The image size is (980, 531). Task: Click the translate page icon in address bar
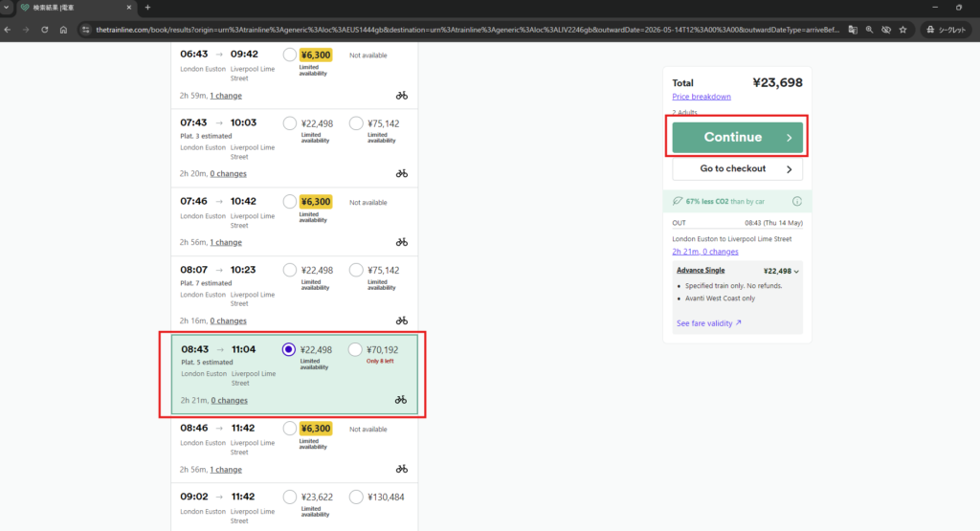852,30
